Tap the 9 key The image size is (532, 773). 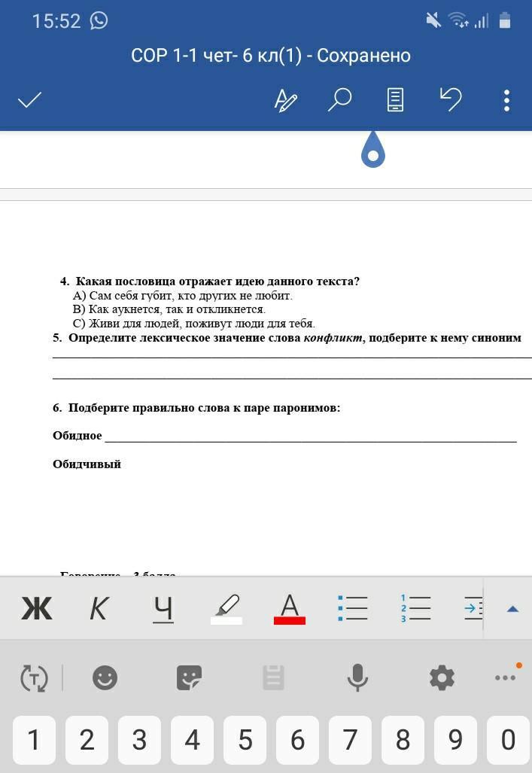[455, 740]
